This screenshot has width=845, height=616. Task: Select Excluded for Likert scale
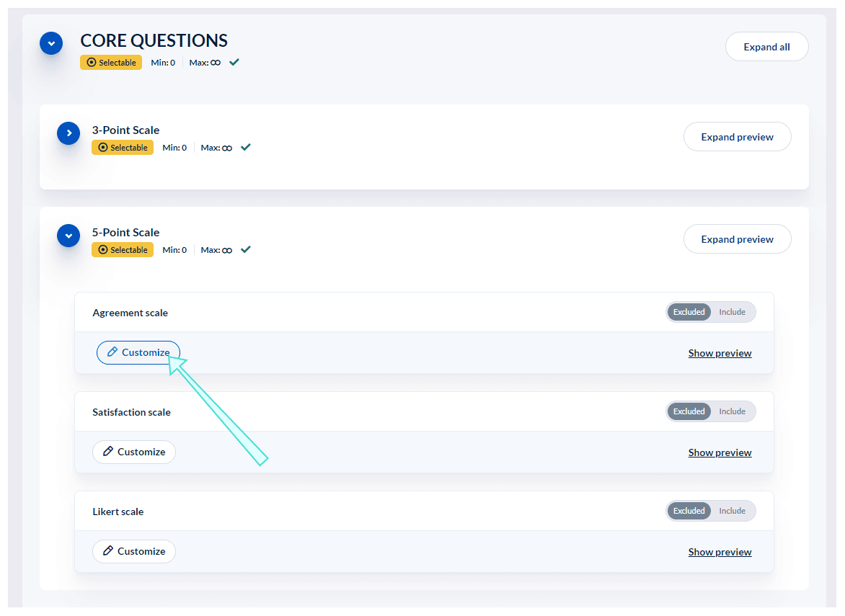coord(689,511)
